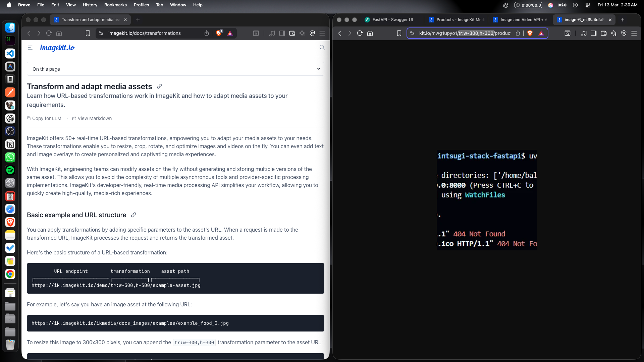644x362 pixels.
Task: Close the Transform and adapt media tab
Action: pos(125,20)
